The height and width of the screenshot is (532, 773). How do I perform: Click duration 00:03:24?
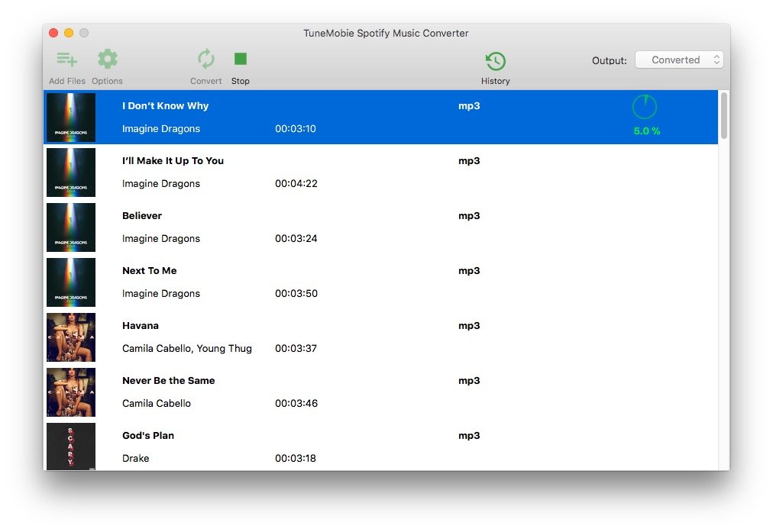[296, 238]
